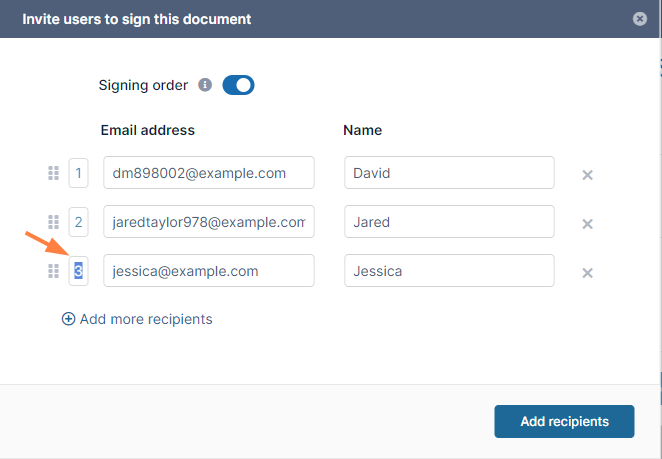Click signing order number 3 box

pos(78,271)
